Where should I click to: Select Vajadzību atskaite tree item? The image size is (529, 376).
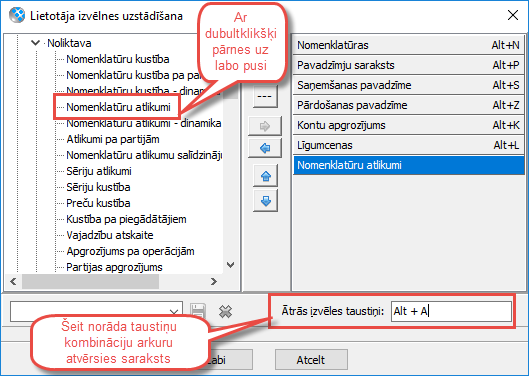pyautogui.click(x=110, y=235)
